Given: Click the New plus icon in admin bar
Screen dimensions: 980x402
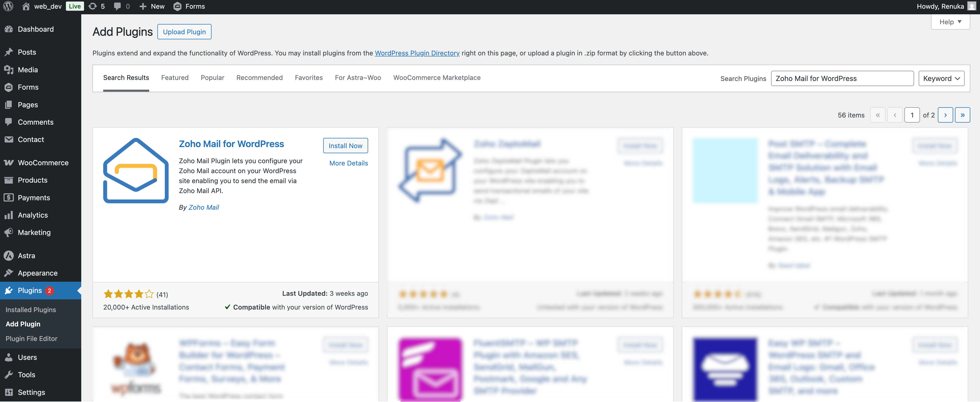Looking at the screenshot, I should point(143,6).
